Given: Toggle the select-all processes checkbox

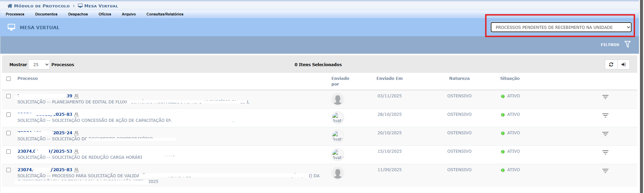Looking at the screenshot, I should (x=9, y=79).
